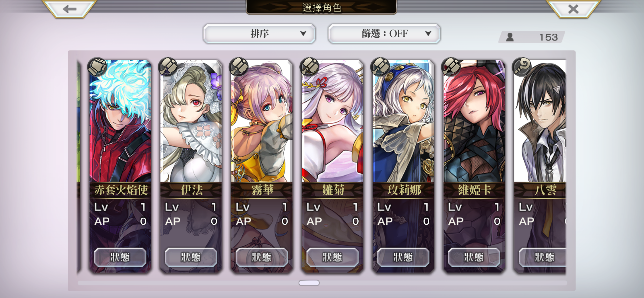Select the 八雲 character portrait
Viewport: 644px width, 298px height.
[540, 121]
